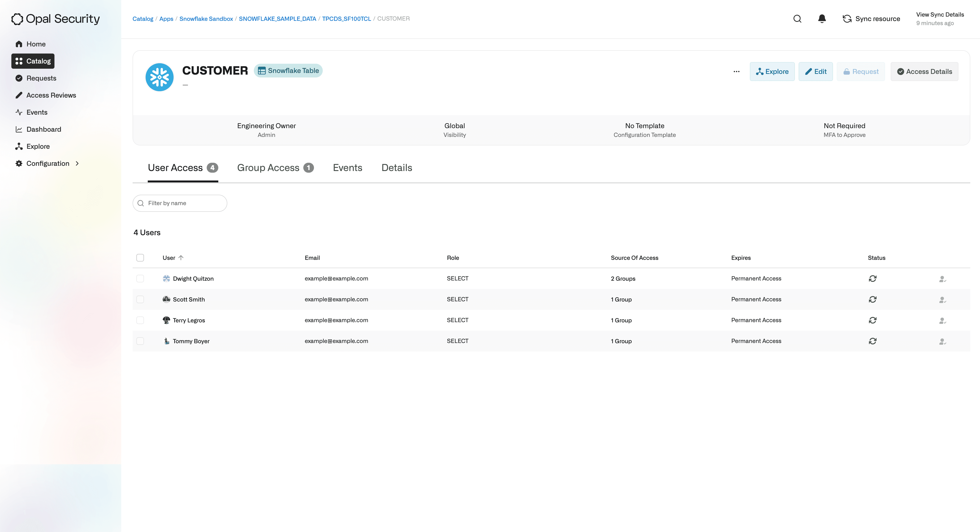Image resolution: width=980 pixels, height=532 pixels.
Task: Expand the Configuration menu chevron
Action: pos(77,163)
